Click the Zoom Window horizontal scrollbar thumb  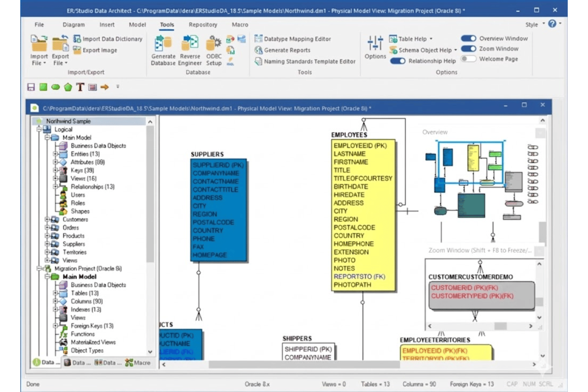click(500, 326)
